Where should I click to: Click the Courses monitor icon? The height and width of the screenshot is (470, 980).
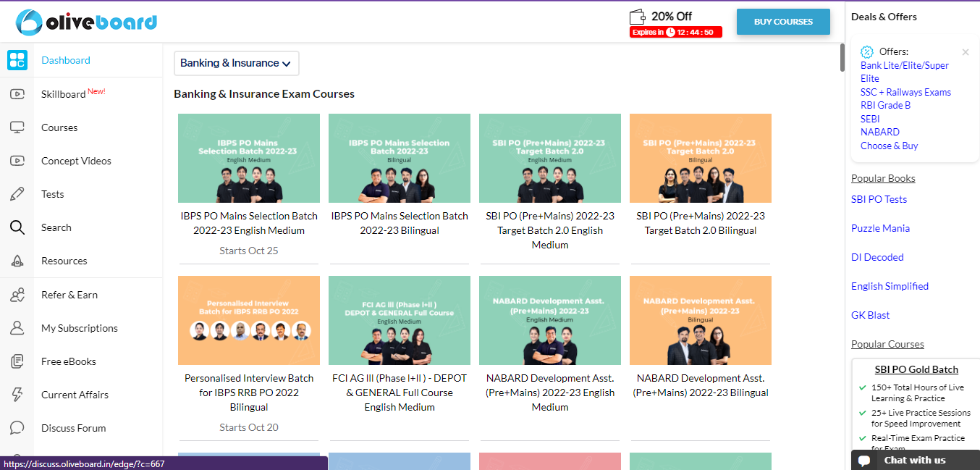tap(17, 127)
